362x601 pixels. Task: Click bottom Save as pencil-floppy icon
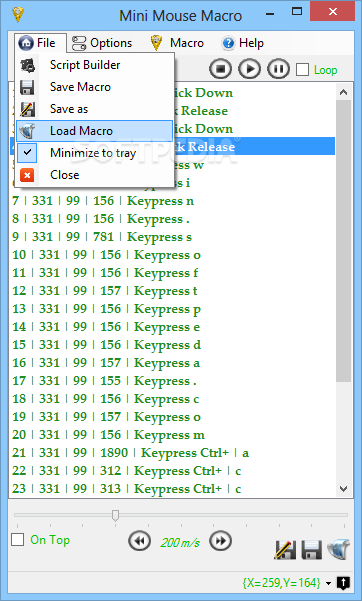pyautogui.click(x=285, y=550)
